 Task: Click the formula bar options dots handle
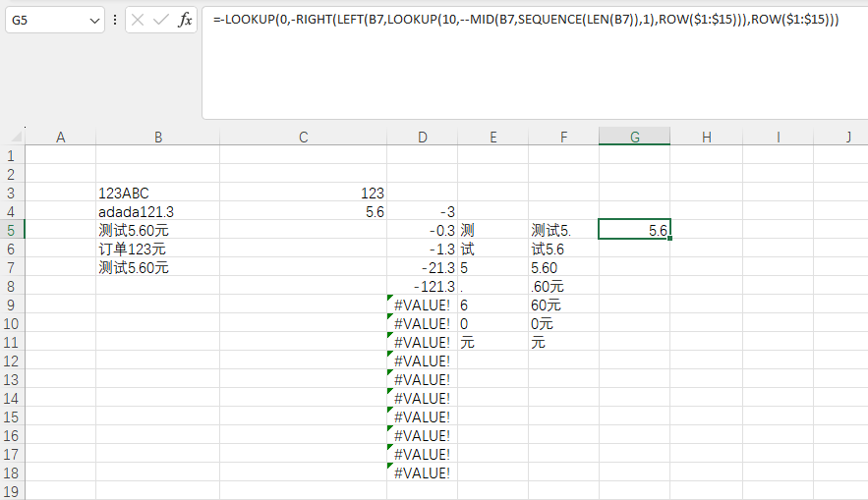click(115, 21)
